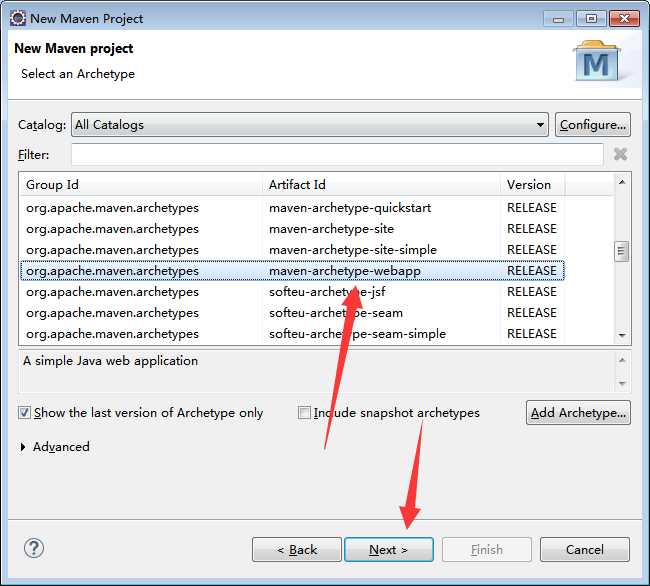
Task: Select softeu-archetype-seam-simple row
Action: 292,334
